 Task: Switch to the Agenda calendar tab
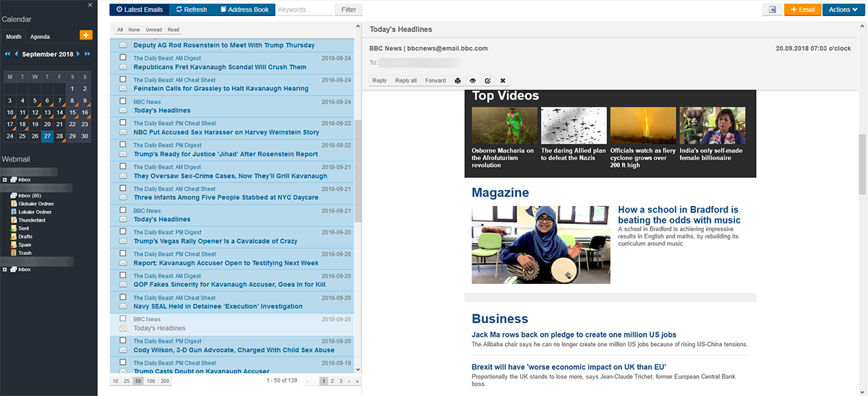click(40, 37)
